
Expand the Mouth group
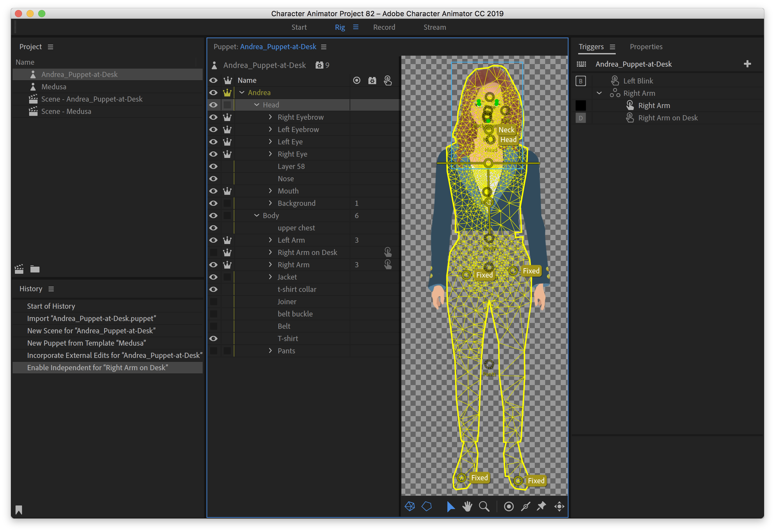(x=270, y=191)
